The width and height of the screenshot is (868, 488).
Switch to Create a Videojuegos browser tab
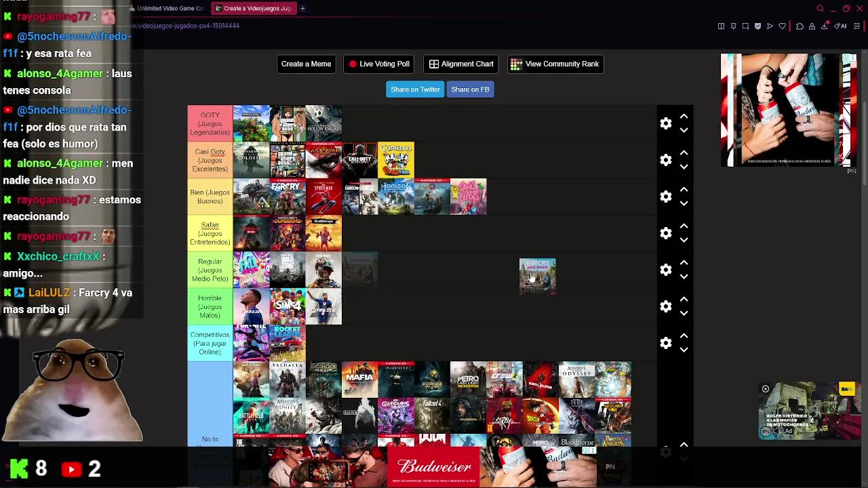pos(252,8)
